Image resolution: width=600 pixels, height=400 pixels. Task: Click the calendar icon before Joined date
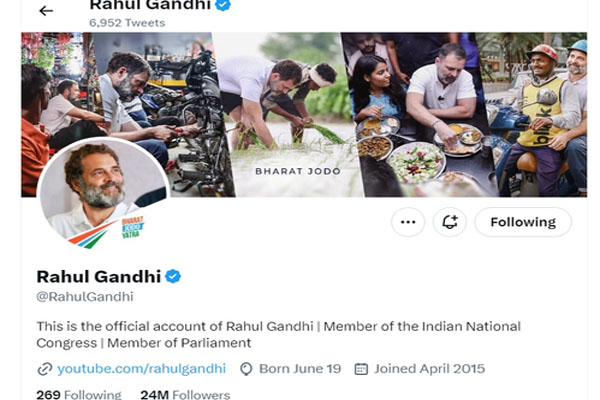pyautogui.click(x=361, y=369)
